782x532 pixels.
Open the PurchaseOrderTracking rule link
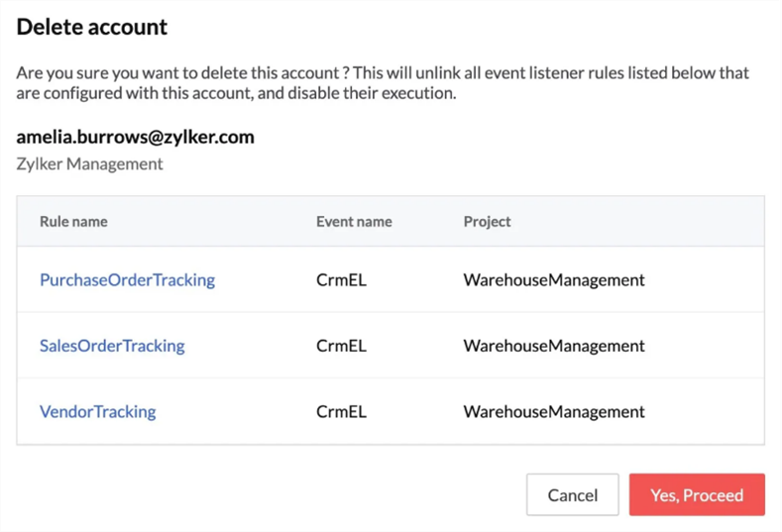click(127, 279)
